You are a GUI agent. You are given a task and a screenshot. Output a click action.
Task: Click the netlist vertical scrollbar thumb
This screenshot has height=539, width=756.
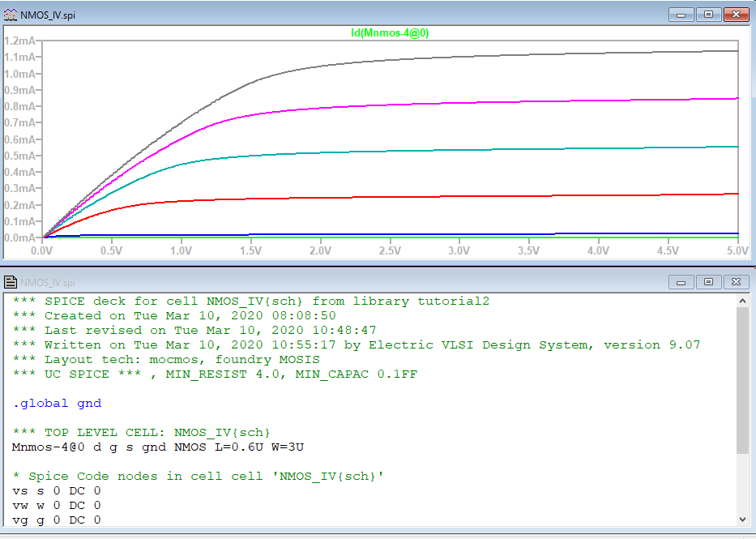pyautogui.click(x=743, y=381)
